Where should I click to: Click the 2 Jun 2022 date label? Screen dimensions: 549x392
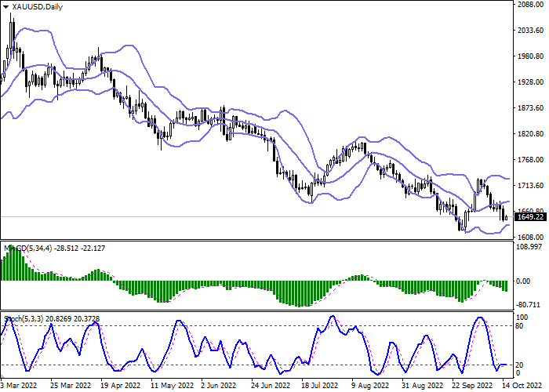point(220,386)
